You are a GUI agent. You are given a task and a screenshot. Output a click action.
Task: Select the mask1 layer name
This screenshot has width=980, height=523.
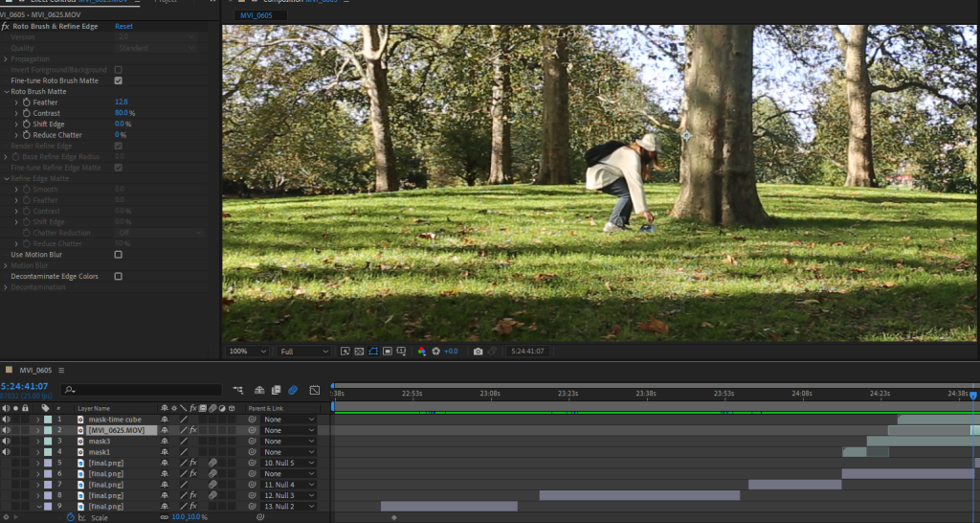point(100,452)
